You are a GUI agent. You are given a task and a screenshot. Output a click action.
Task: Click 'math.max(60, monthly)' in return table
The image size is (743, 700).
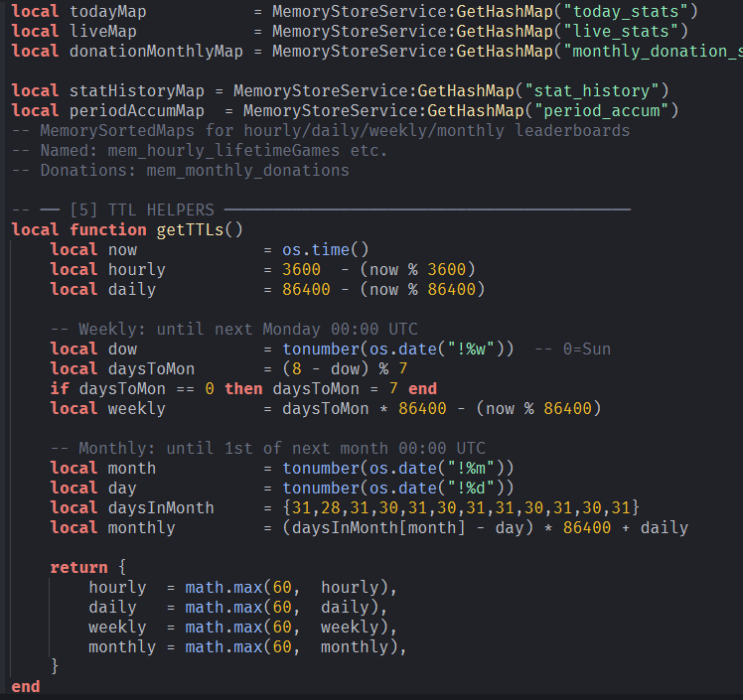(x=291, y=647)
